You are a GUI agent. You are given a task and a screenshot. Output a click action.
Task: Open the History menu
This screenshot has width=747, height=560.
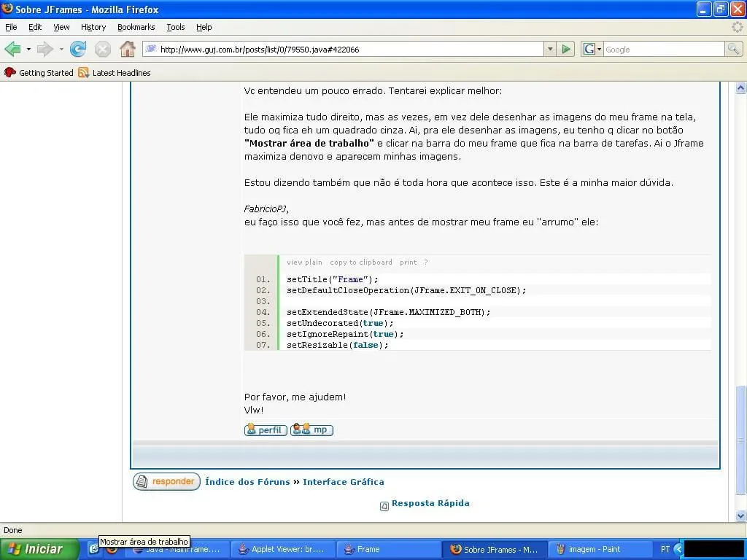93,27
